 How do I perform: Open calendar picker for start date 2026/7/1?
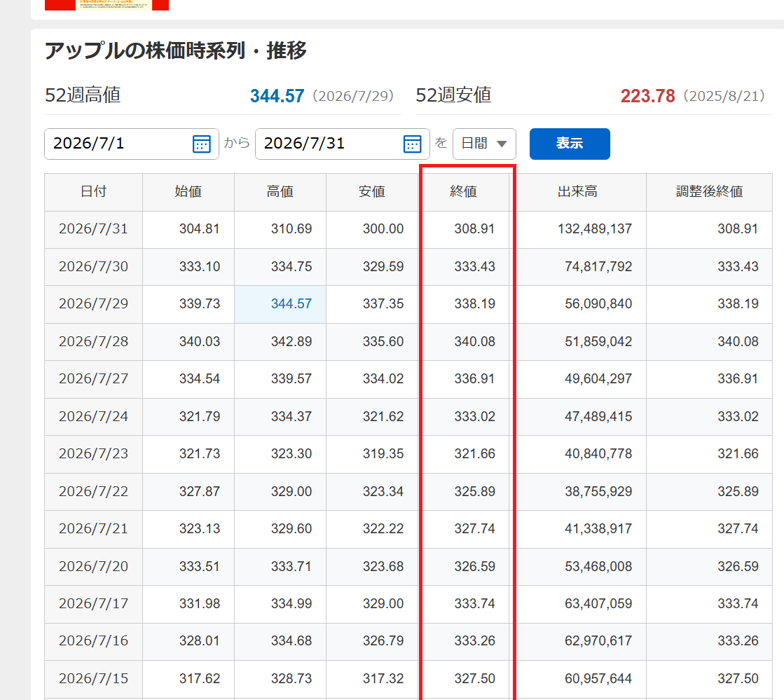(202, 144)
